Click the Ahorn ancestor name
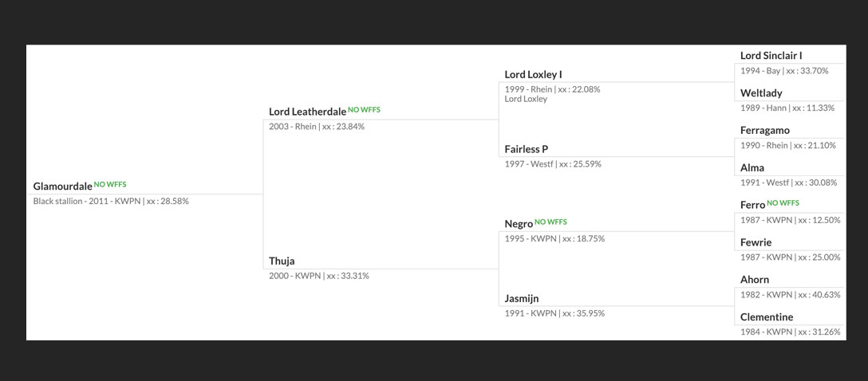Screen dimensions: 868x381 coord(755,280)
